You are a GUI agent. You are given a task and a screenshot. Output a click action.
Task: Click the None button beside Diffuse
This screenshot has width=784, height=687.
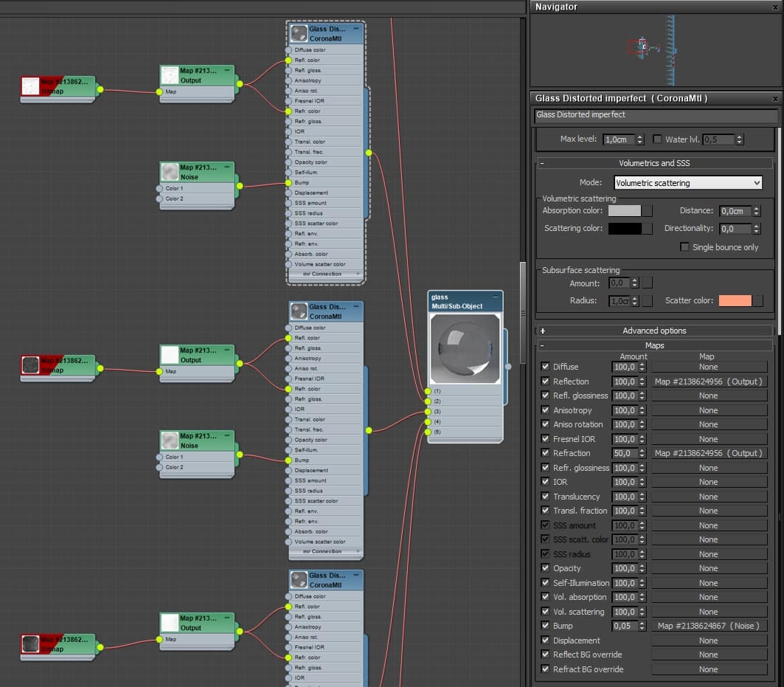coord(709,367)
